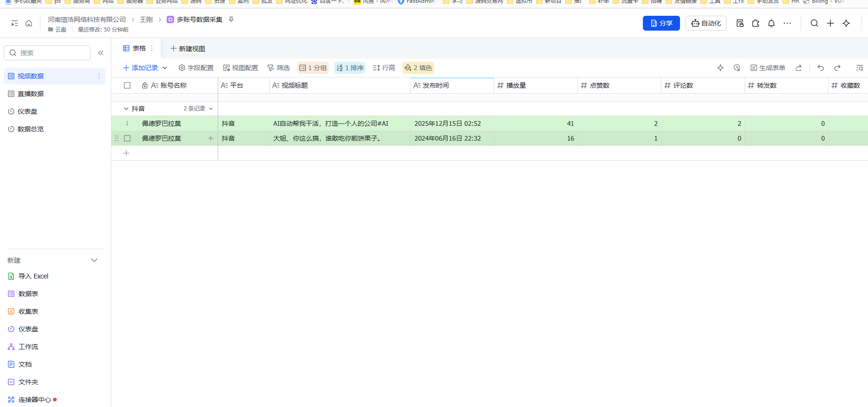Open 1 分组 grouping settings
This screenshot has width=868, height=407.
point(313,68)
